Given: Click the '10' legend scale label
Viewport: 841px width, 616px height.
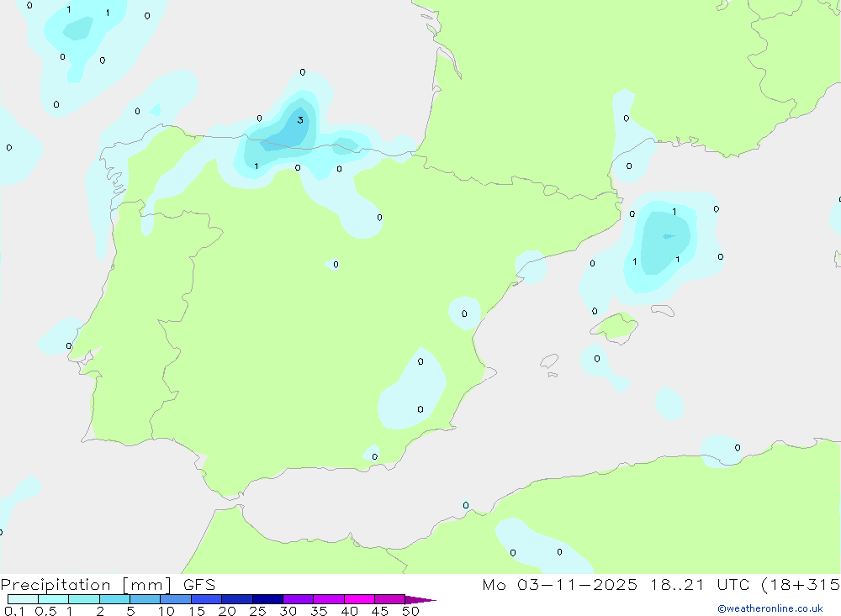Looking at the screenshot, I should [x=167, y=611].
